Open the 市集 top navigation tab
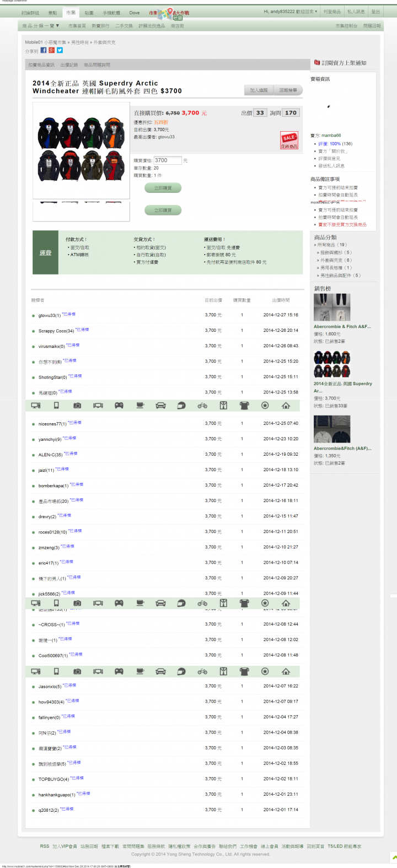This screenshot has height=868, width=397. pyautogui.click(x=71, y=12)
